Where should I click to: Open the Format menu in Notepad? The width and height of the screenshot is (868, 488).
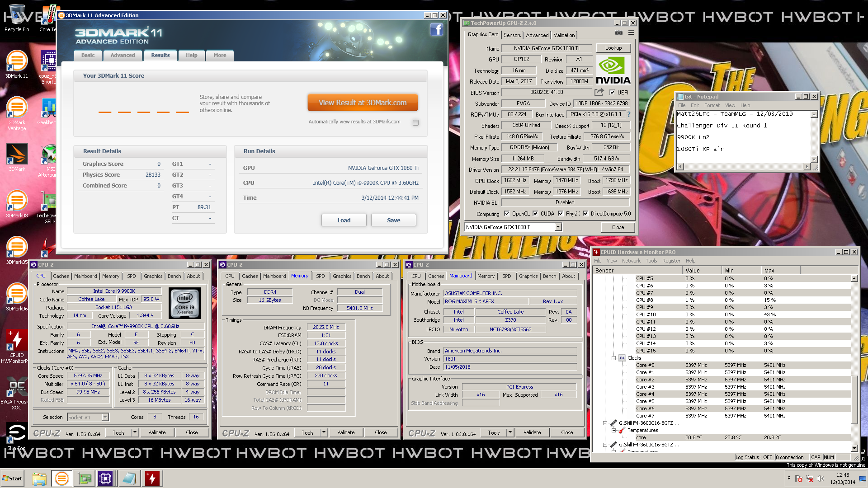[712, 105]
